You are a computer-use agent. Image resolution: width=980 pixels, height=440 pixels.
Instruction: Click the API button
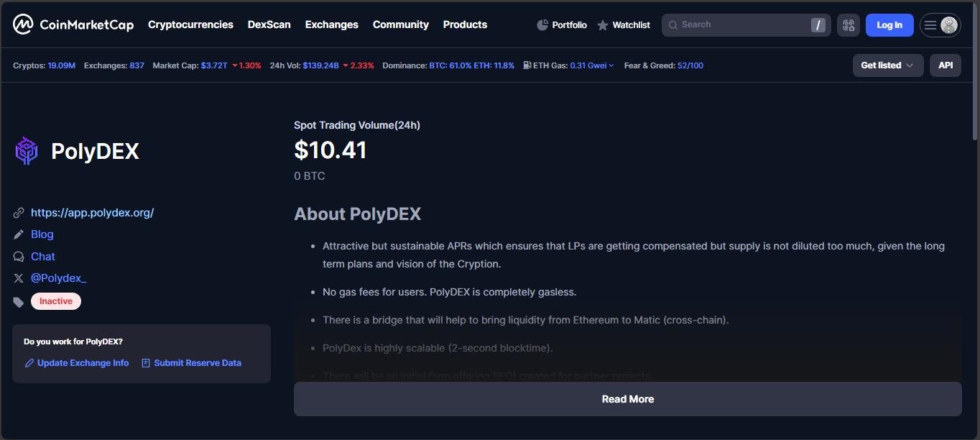(946, 65)
